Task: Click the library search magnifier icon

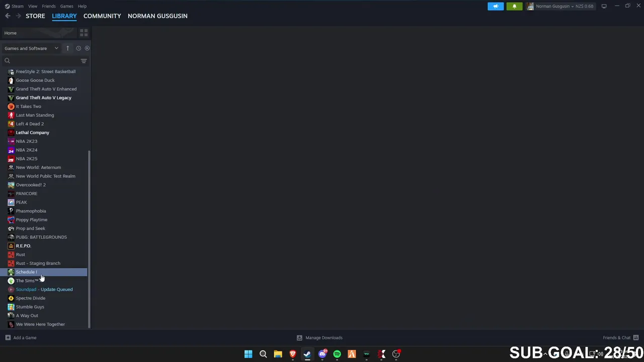Action: (7, 60)
